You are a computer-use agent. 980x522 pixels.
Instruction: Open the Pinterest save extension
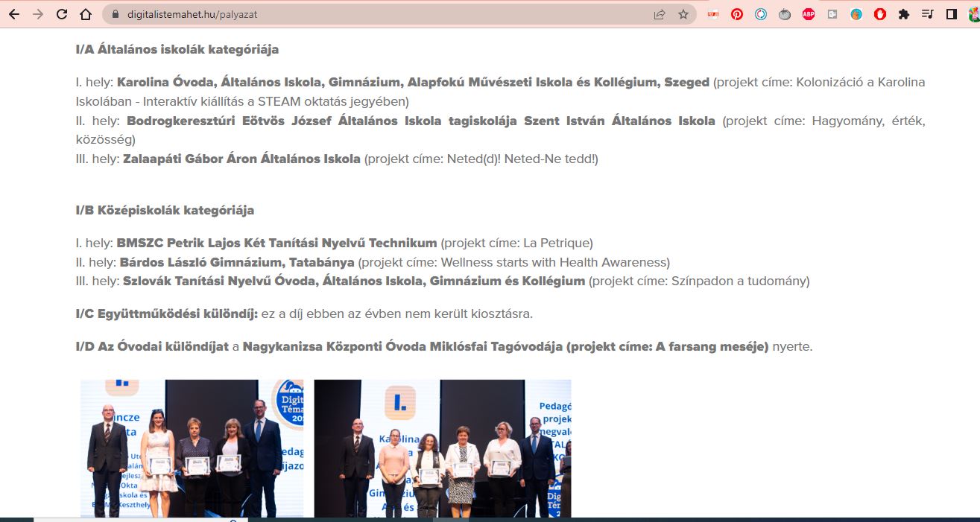tap(737, 14)
